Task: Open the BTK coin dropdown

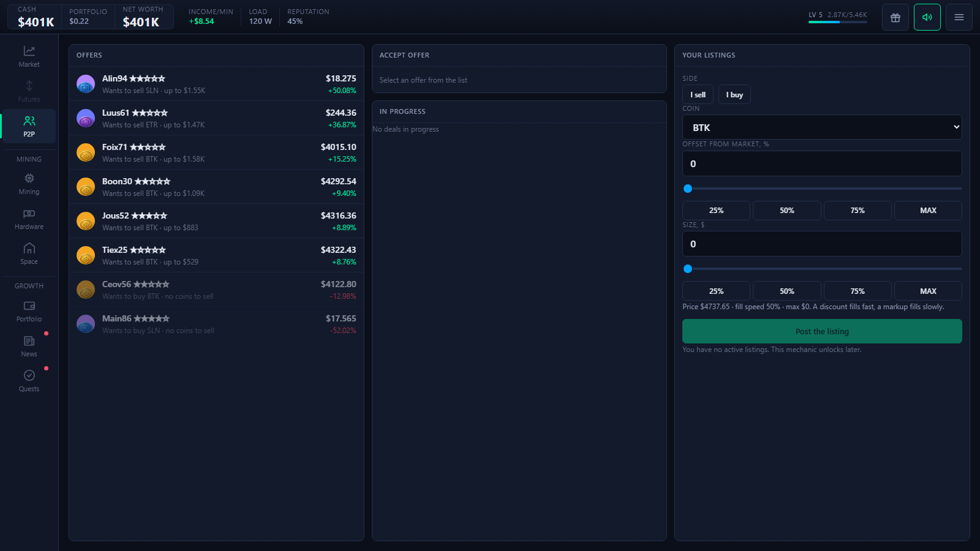Action: pyautogui.click(x=822, y=127)
